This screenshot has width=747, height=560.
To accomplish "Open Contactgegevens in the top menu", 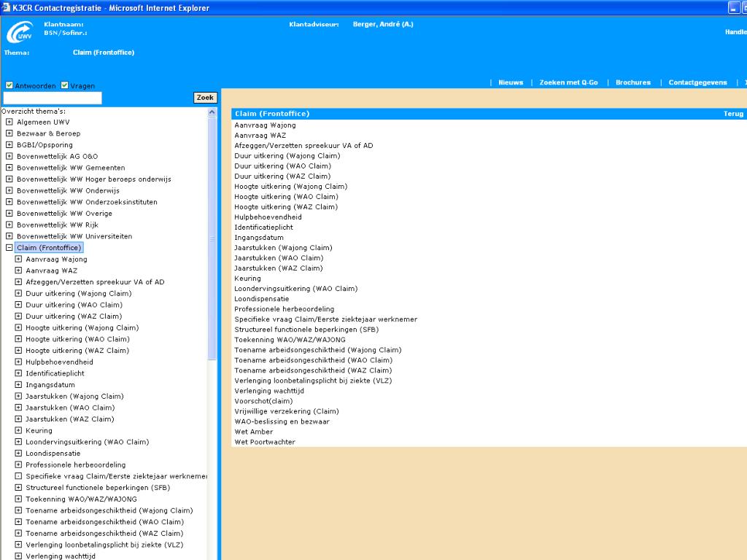I will pos(697,82).
